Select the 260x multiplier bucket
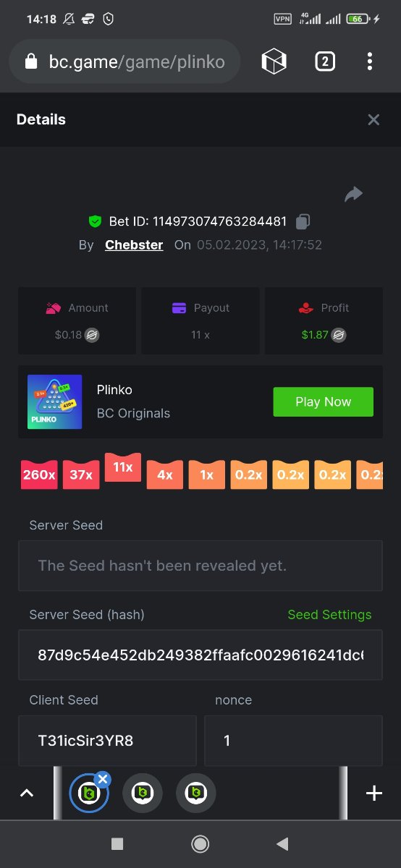 39,475
